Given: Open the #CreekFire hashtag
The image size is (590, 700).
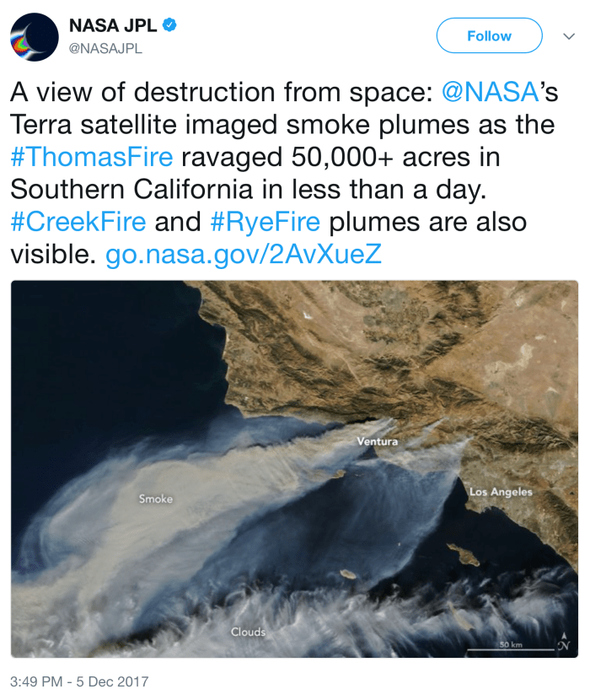Looking at the screenshot, I should point(78,223).
